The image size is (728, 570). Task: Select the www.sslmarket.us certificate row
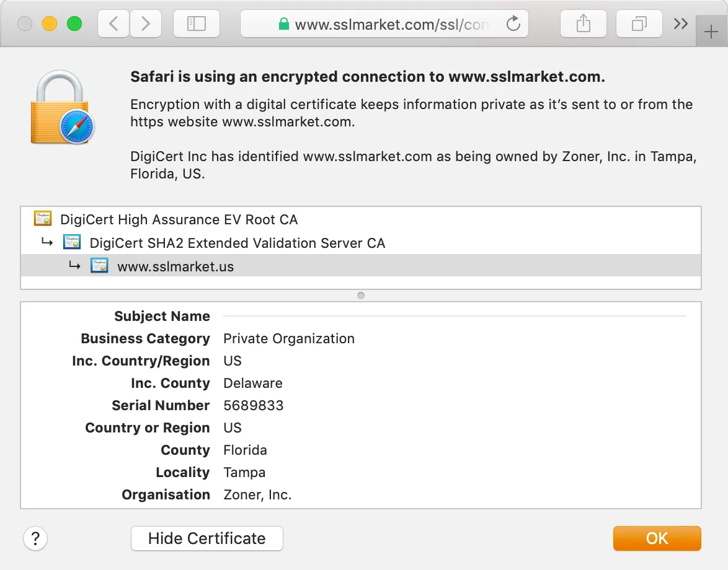tap(361, 266)
